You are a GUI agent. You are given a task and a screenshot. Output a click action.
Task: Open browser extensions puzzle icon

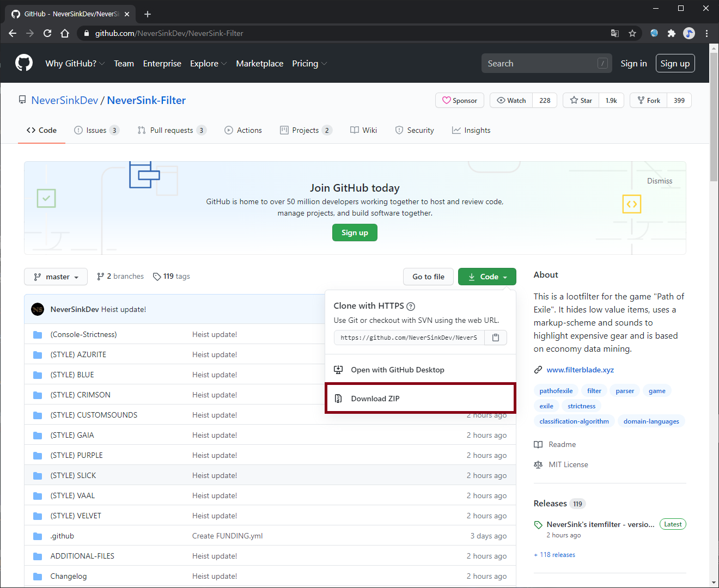(672, 33)
